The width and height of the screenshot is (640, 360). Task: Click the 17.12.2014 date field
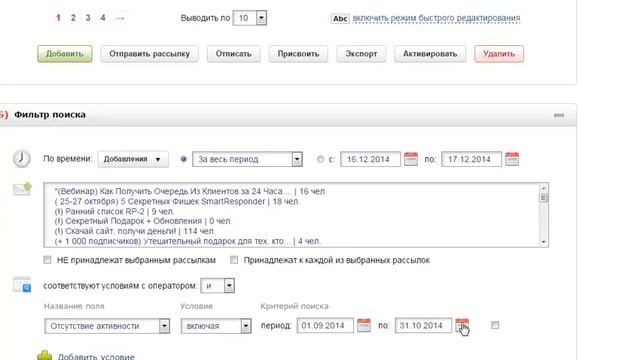pos(471,159)
